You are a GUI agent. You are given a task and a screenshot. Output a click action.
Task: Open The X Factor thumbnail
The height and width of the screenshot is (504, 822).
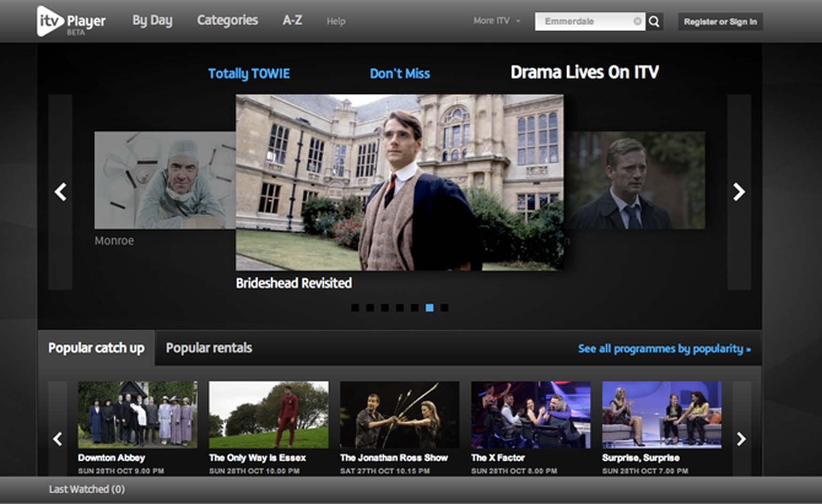click(531, 415)
